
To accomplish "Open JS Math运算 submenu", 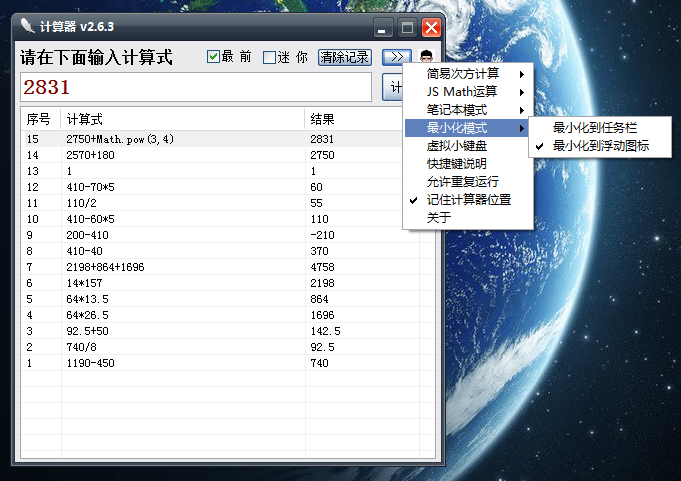I will tap(468, 92).
